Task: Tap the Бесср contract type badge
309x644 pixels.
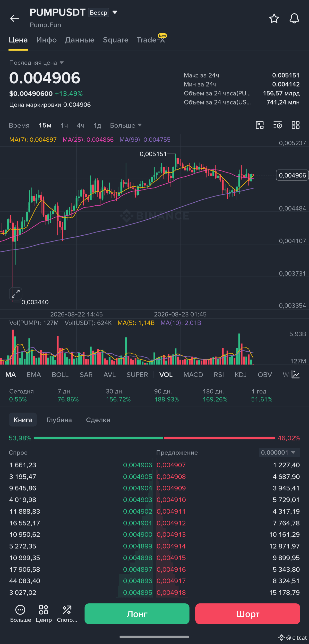Action: tap(98, 12)
